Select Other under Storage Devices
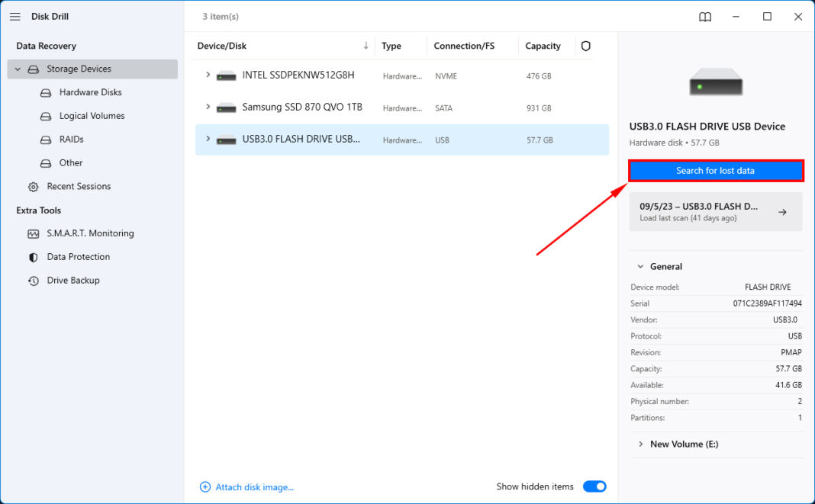 (70, 162)
